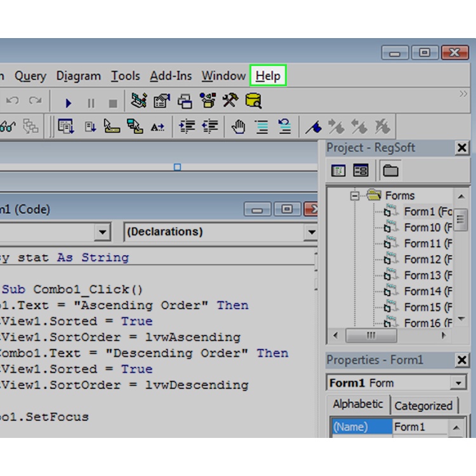This screenshot has width=476, height=476.
Task: Click the Toggle Bookmark flag icon
Action: point(313,127)
